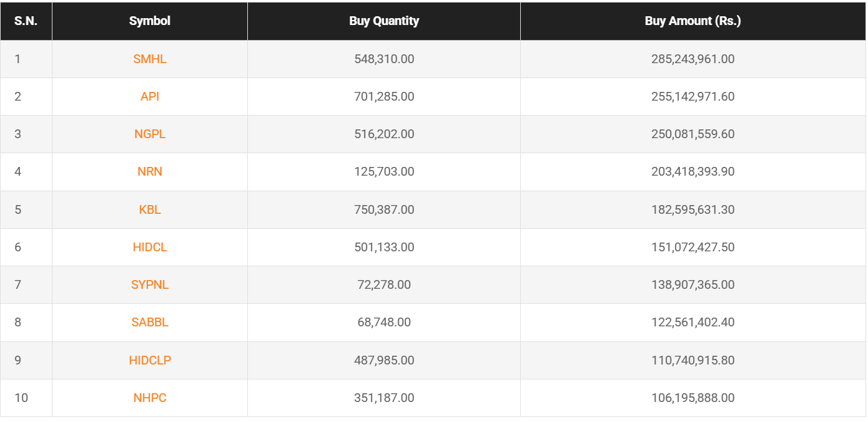Select the 750,387.00 buy quantity cell
The width and height of the screenshot is (868, 422).
pos(384,210)
